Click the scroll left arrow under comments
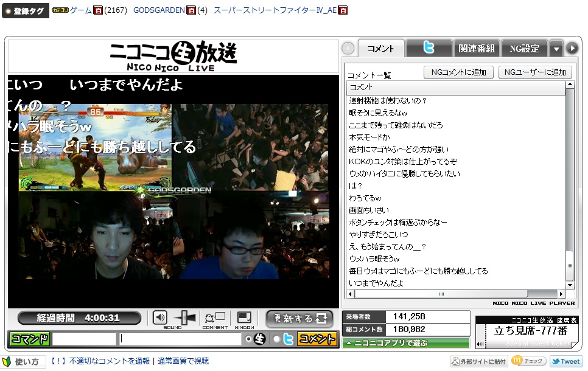588x371 pixels. coord(350,294)
